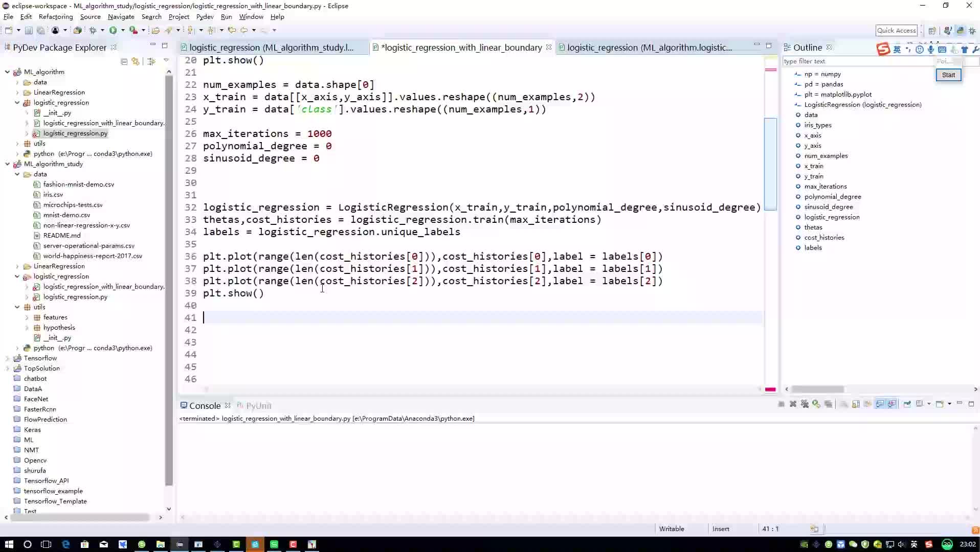Viewport: 980px width, 552px height.
Task: Open Display Selected Console dropdown arrow
Action: [929, 404]
